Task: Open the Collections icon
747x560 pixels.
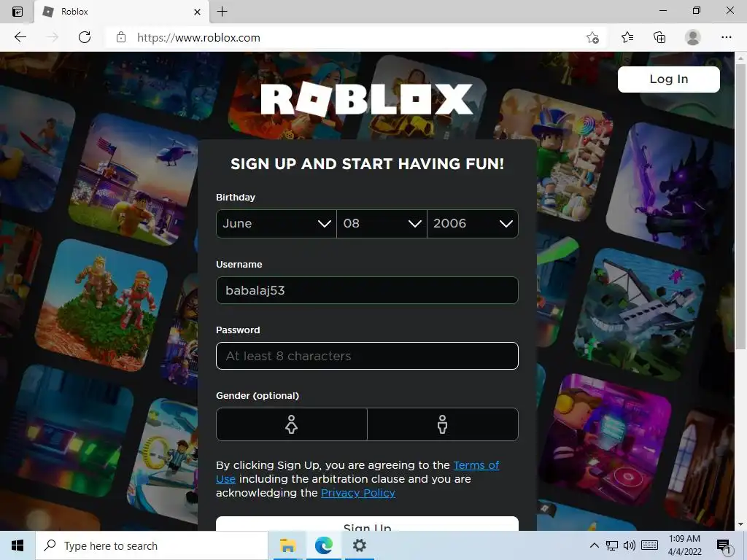Action: click(x=659, y=37)
